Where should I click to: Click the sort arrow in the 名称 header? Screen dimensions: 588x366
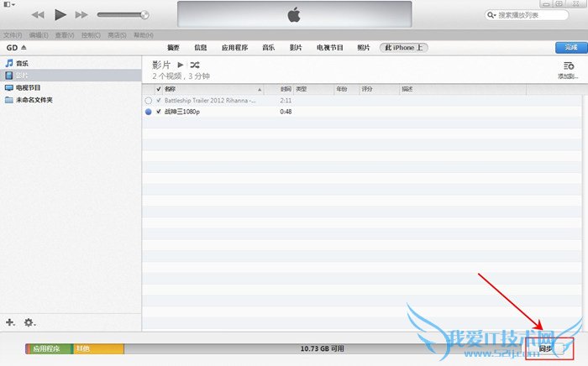pos(260,90)
